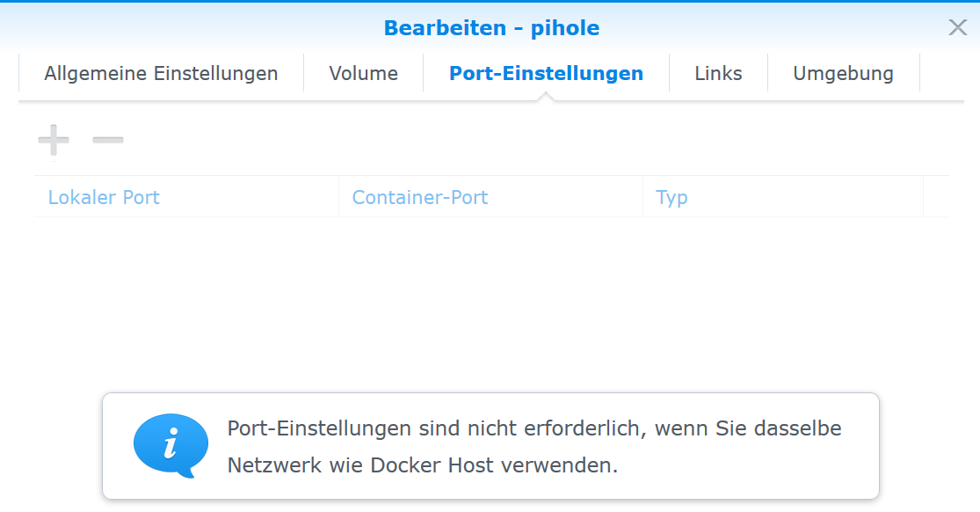Remove port mapping using the minus icon
980x512 pixels.
(108, 140)
